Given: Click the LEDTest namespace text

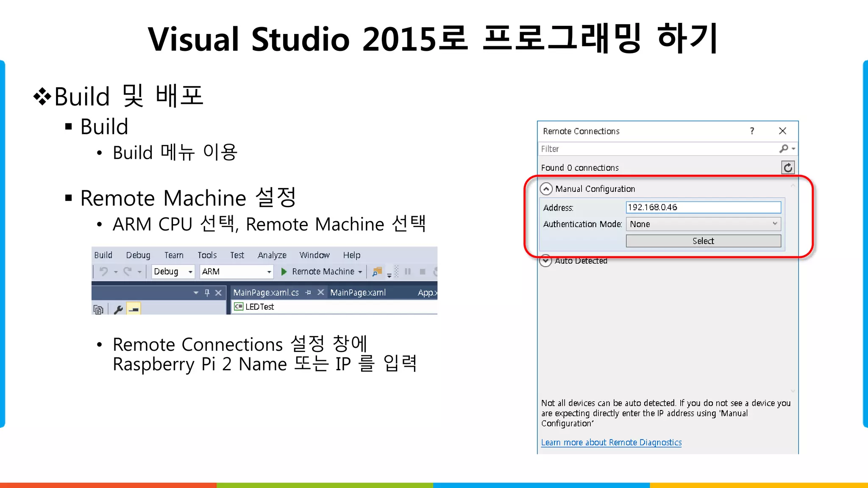Looking at the screenshot, I should pos(260,306).
